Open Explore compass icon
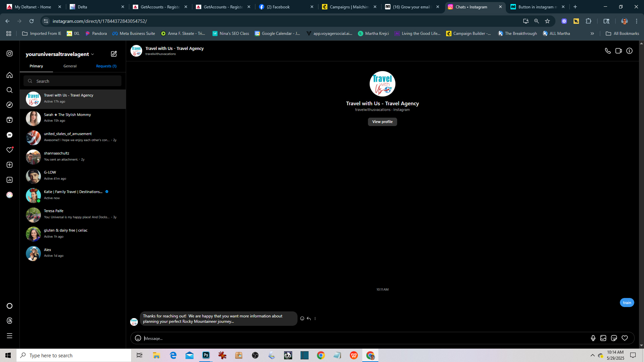The width and height of the screenshot is (644, 362). (x=9, y=105)
